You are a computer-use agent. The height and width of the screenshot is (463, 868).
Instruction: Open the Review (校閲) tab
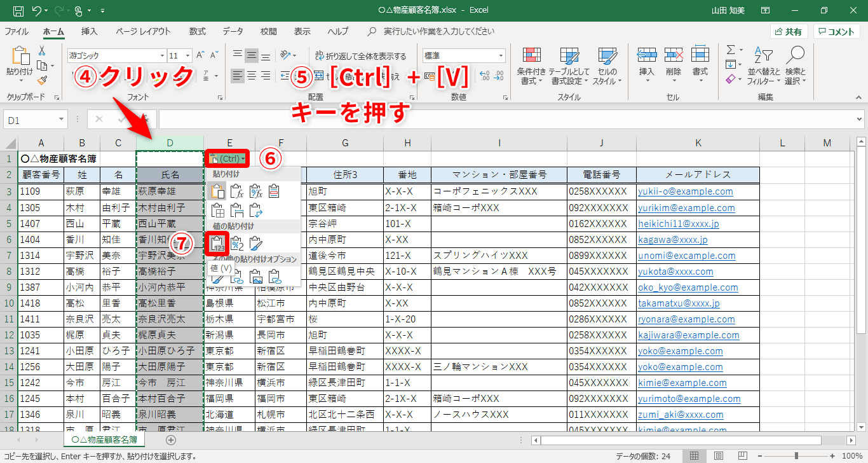(268, 31)
